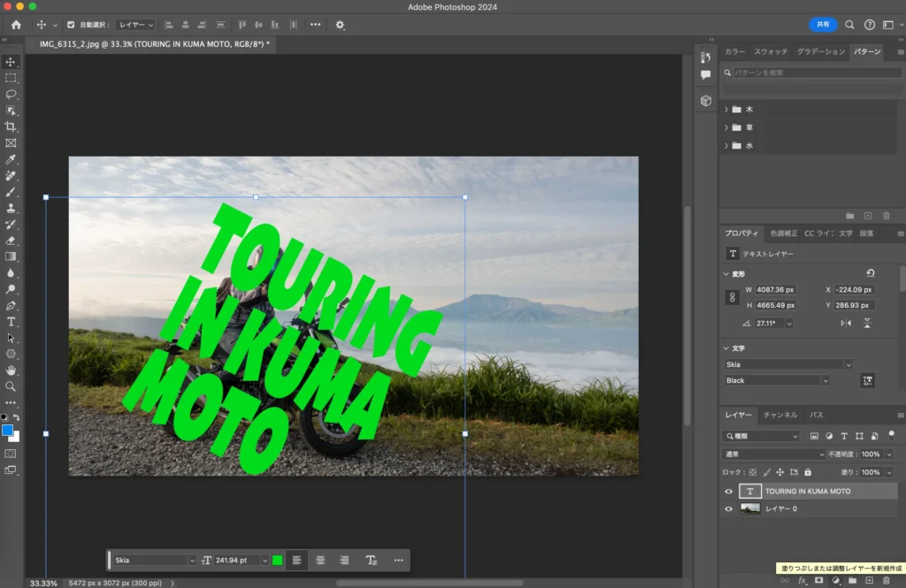Choose the Hand tool
The image size is (906, 588).
pos(11,370)
